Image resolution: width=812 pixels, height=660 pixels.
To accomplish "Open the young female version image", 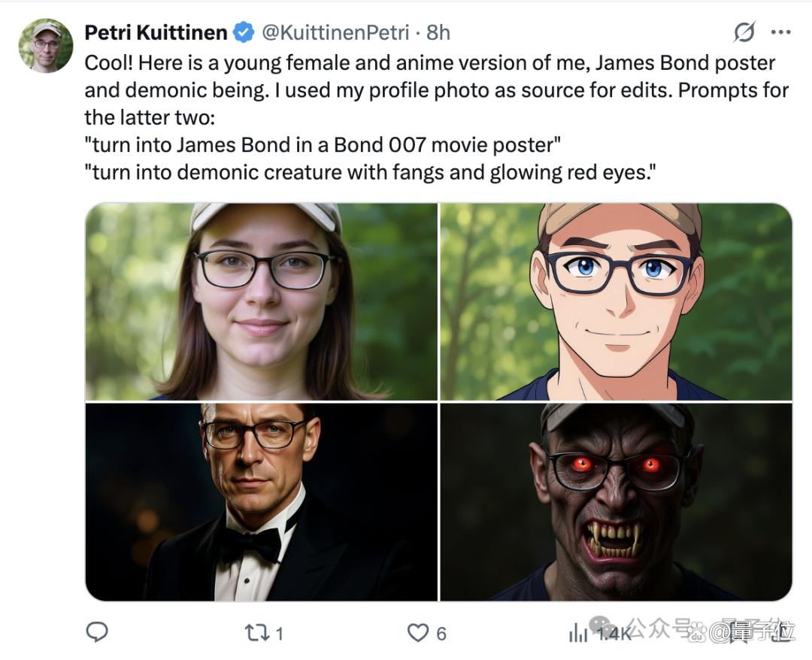I will coord(262,301).
